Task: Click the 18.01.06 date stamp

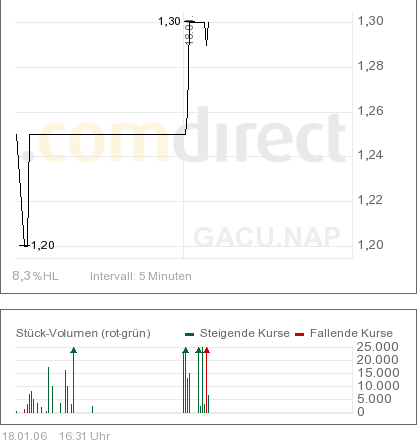Action: (25, 436)
